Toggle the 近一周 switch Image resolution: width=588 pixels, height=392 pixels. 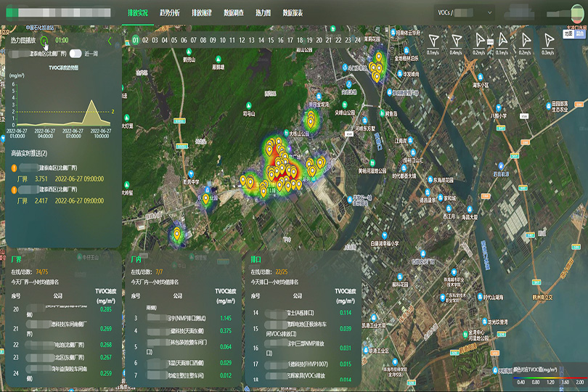pos(75,54)
